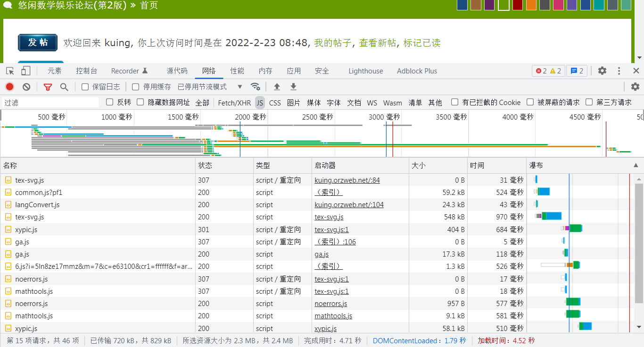Click the 标记已读 link
Image resolution: width=644 pixels, height=347 pixels.
[422, 43]
